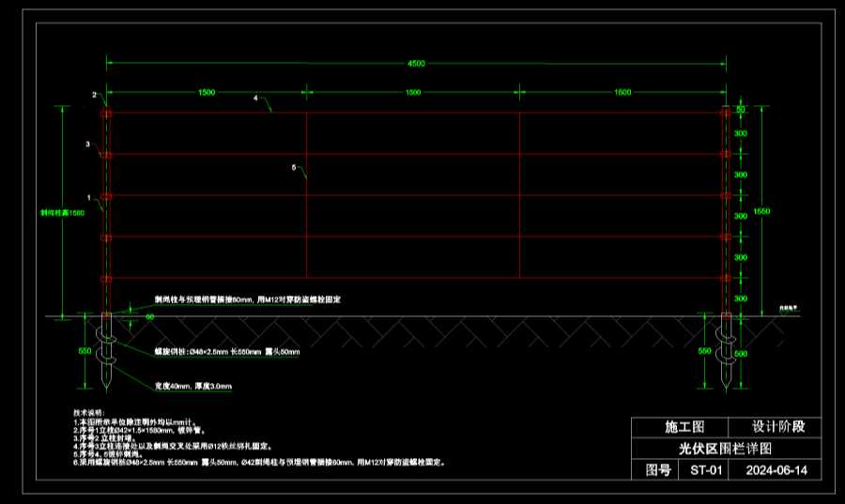Select the 设计阶段 title block cell
The image size is (845, 504).
tap(776, 427)
